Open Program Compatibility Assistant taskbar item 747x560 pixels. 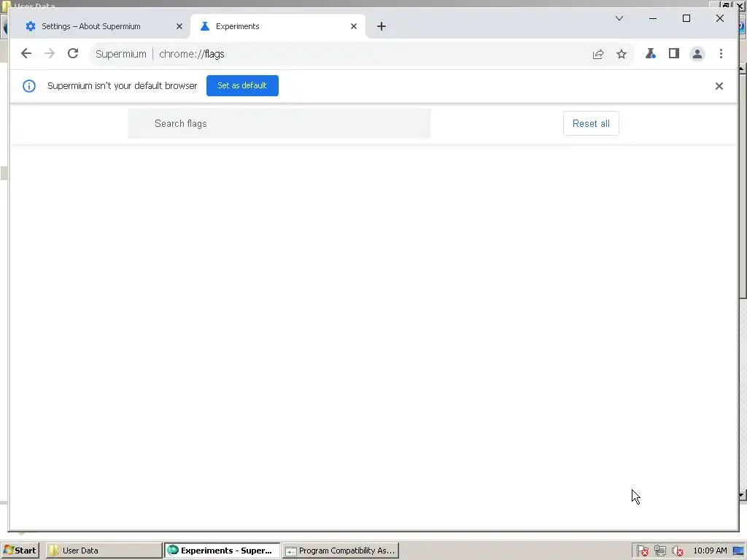coord(340,551)
